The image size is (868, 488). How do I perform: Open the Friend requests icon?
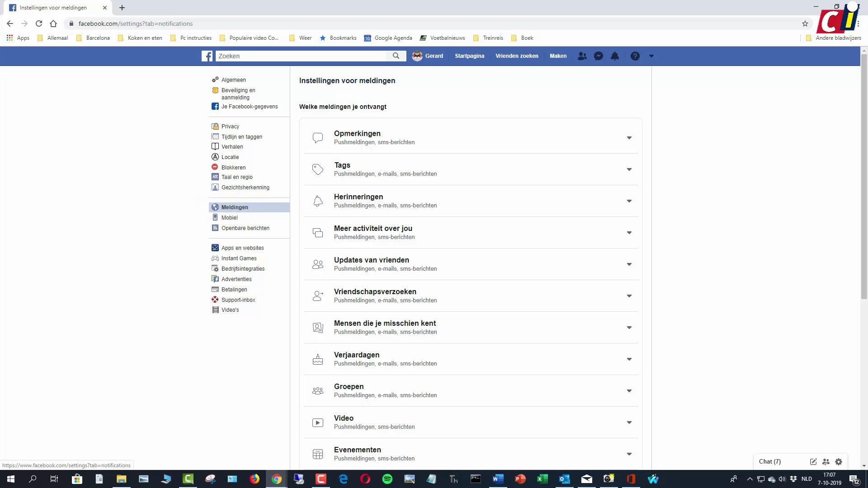coord(582,56)
